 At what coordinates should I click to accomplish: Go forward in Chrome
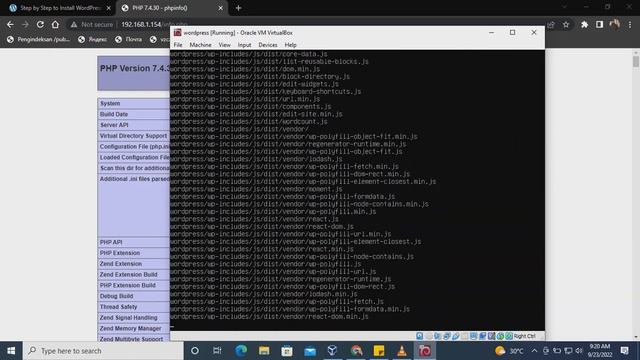[x=25, y=24]
